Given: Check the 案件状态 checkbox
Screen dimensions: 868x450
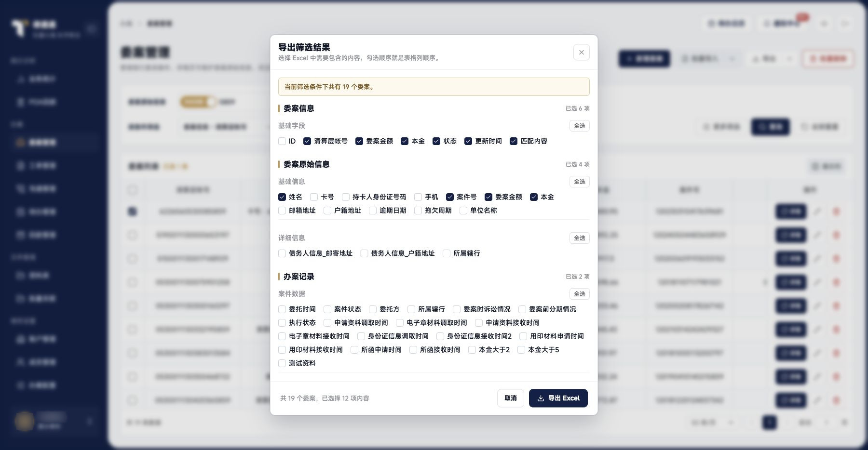Looking at the screenshot, I should [x=327, y=309].
